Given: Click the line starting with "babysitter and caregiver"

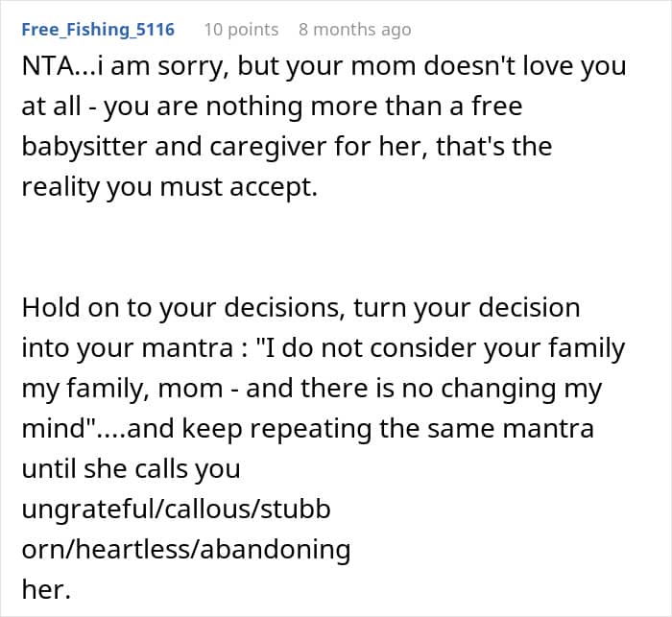Looking at the screenshot, I should tap(286, 148).
